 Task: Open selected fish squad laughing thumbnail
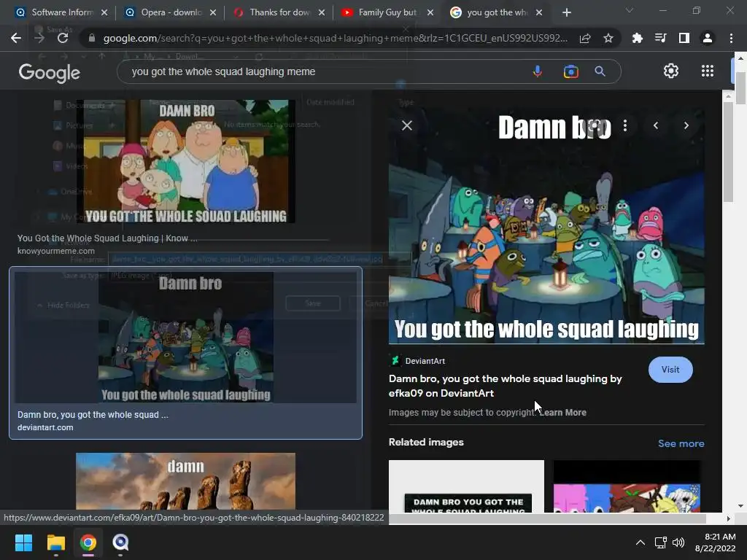[186, 338]
